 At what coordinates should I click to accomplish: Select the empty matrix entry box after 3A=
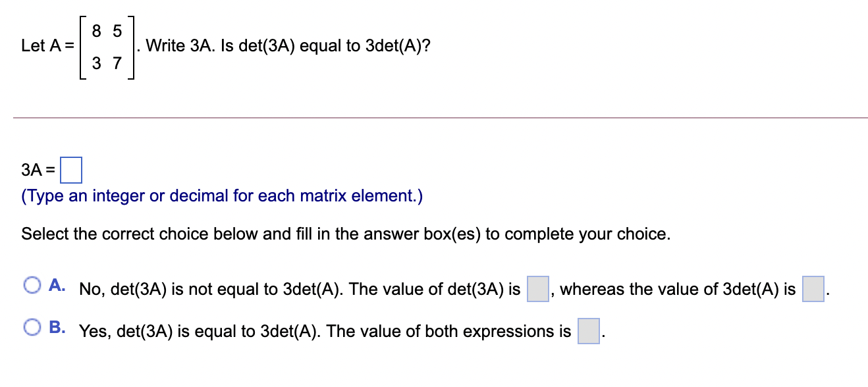72,170
